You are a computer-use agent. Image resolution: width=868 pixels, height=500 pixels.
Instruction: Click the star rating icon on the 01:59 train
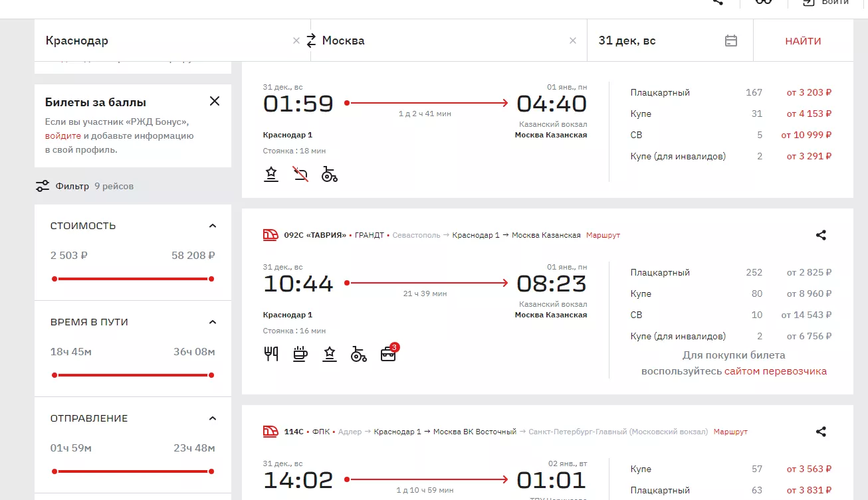tap(271, 175)
